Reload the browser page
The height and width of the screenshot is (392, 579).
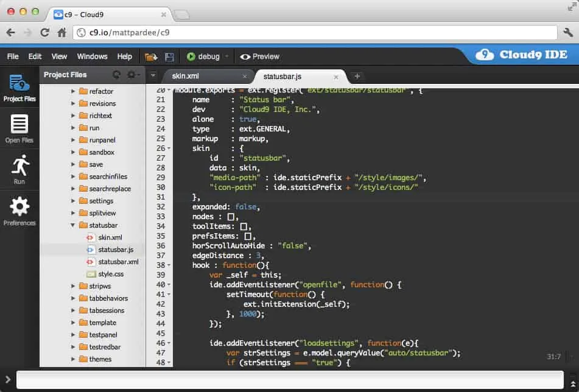coord(44,32)
